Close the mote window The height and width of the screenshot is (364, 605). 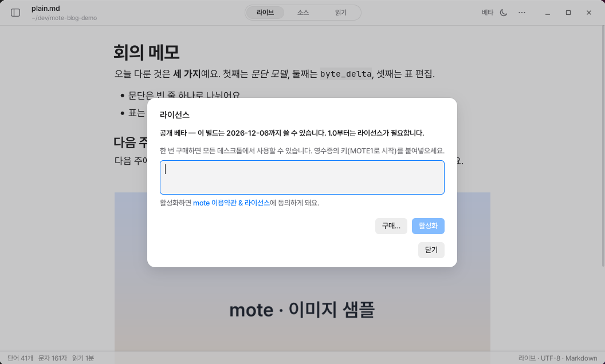pyautogui.click(x=589, y=13)
